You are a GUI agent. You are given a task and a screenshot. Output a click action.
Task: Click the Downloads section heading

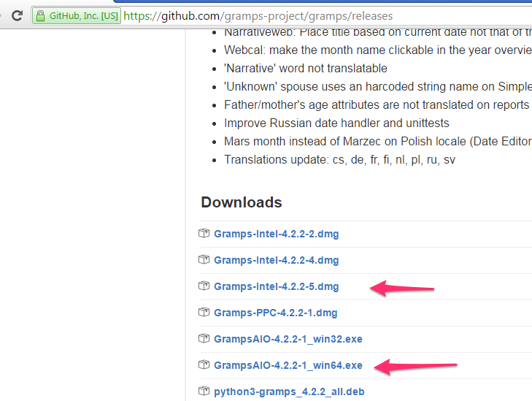(241, 202)
